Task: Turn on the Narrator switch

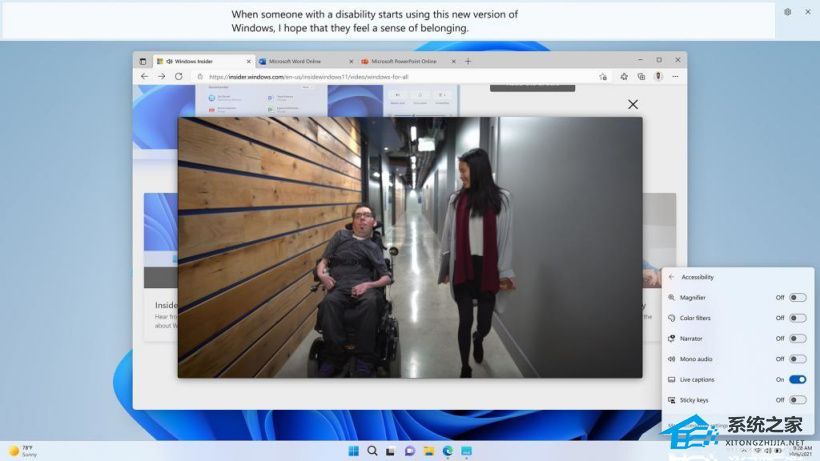Action: pos(797,338)
